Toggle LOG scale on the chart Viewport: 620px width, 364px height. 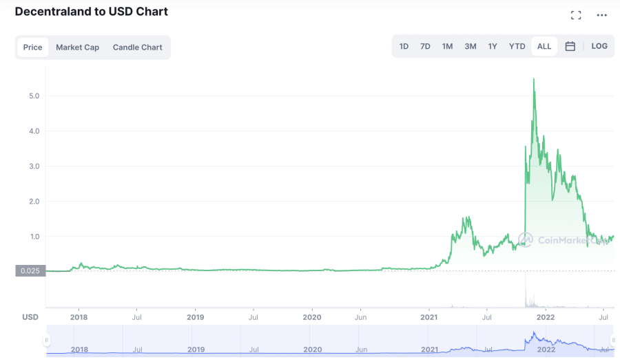pos(599,46)
